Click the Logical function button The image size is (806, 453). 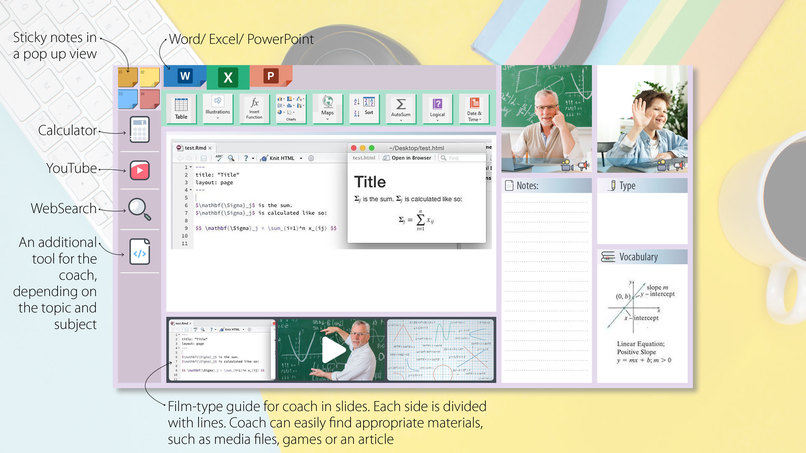tap(437, 107)
